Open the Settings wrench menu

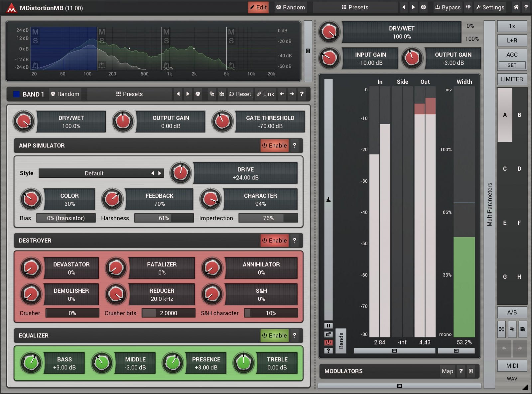(x=490, y=7)
